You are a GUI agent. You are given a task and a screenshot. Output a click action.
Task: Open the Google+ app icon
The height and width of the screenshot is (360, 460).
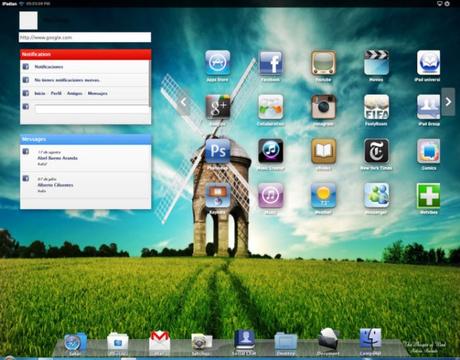[218, 107]
